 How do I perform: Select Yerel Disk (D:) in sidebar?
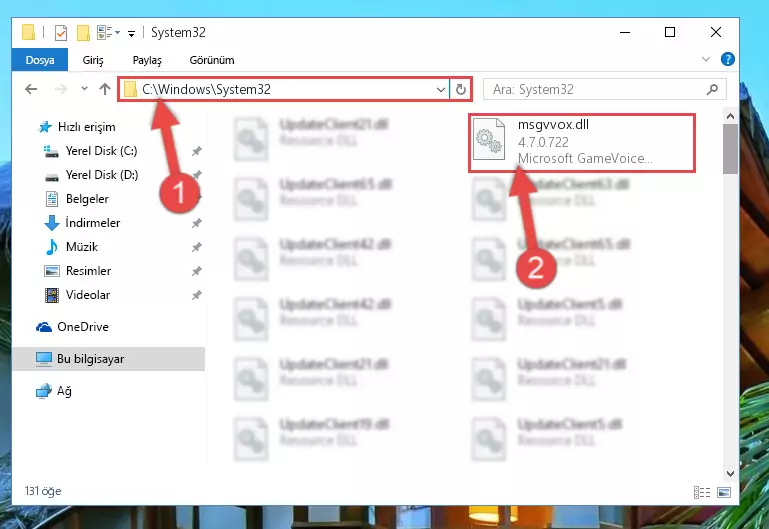point(91,175)
